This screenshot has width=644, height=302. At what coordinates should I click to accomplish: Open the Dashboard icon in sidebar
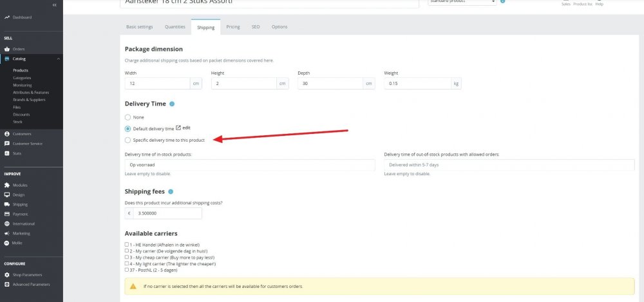(6, 17)
